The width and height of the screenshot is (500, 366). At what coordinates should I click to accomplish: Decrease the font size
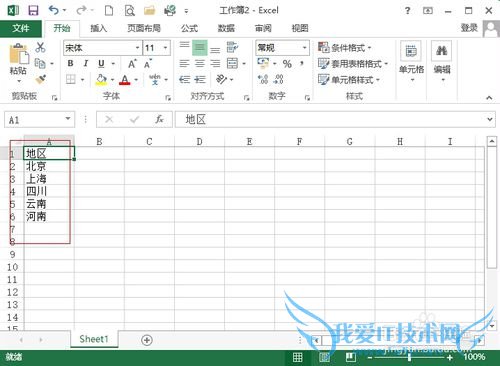(148, 63)
